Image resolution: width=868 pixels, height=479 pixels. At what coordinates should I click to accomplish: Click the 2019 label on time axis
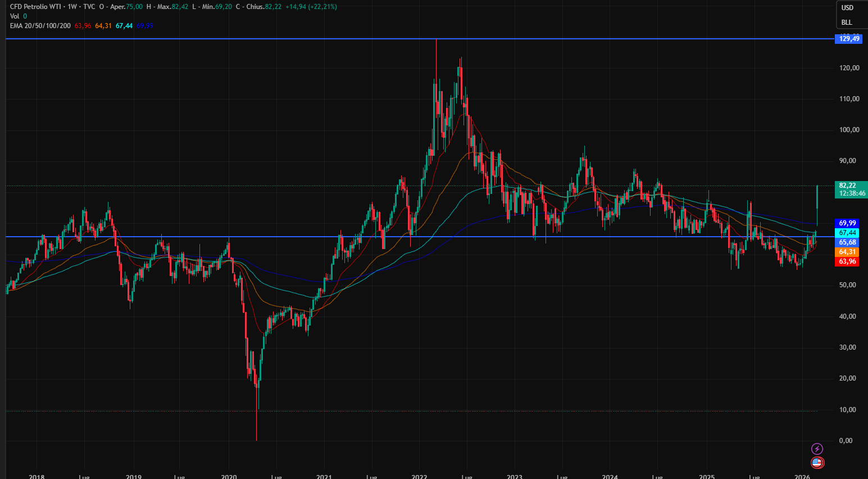click(134, 476)
